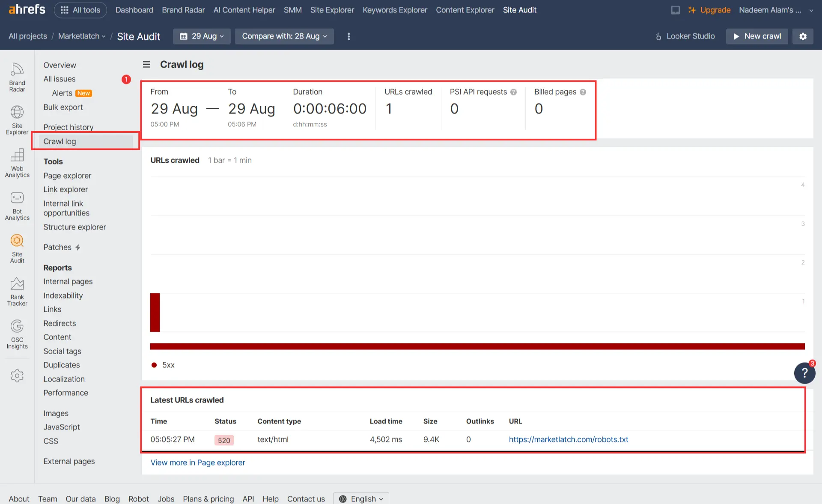822x504 pixels.
Task: Open GSC Insights sidebar icon
Action: tap(17, 334)
